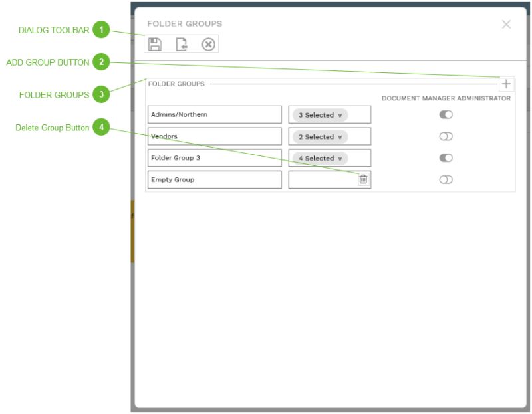
Task: Select the Document Manager Administrator column header
Action: pyautogui.click(x=446, y=98)
